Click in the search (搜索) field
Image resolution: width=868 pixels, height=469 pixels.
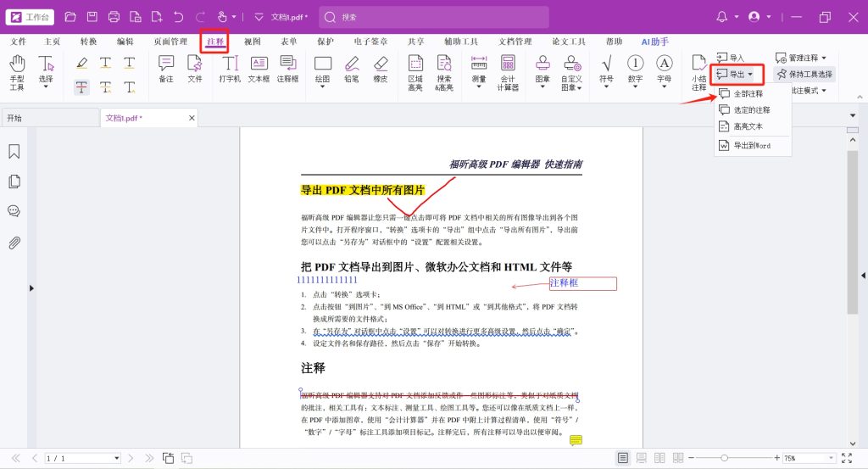(x=434, y=17)
